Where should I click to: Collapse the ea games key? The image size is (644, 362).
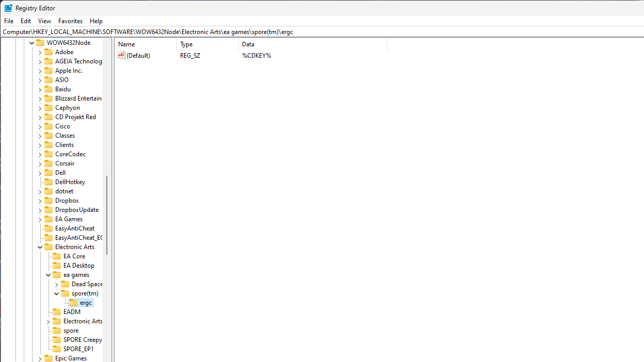pos(48,275)
